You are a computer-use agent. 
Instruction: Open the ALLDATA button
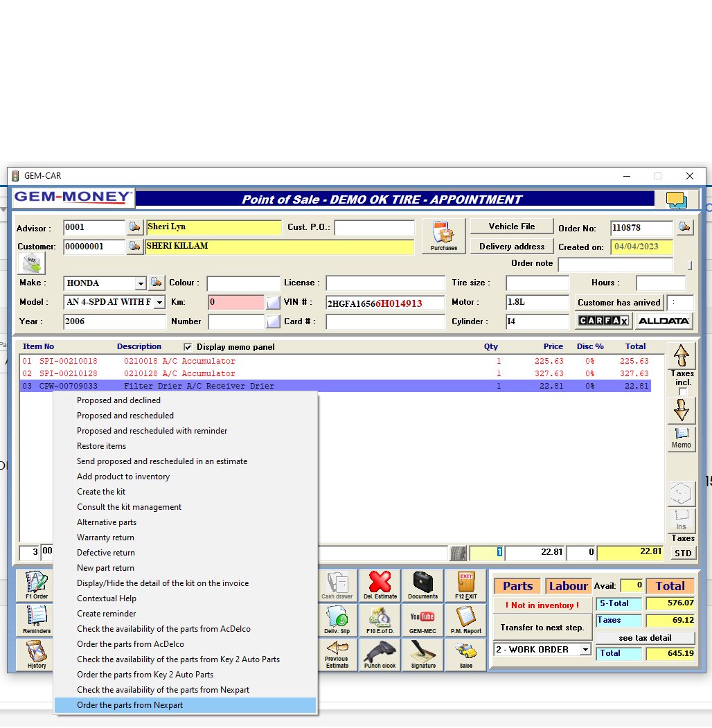[x=664, y=321]
